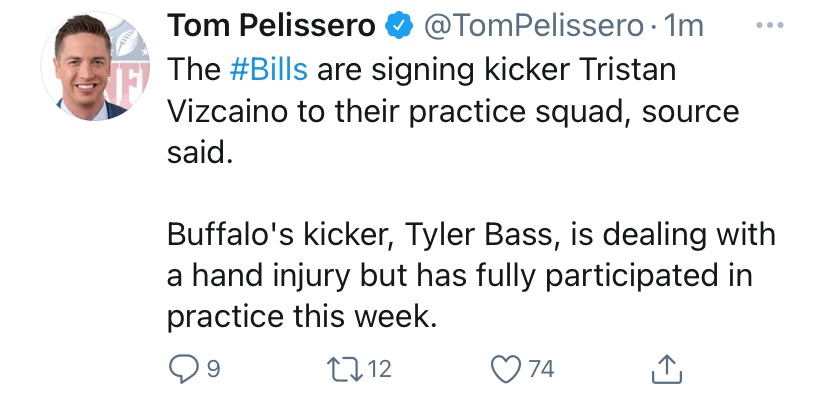Open the three-dot more options menu
The width and height of the screenshot is (828, 393).
coord(769,25)
